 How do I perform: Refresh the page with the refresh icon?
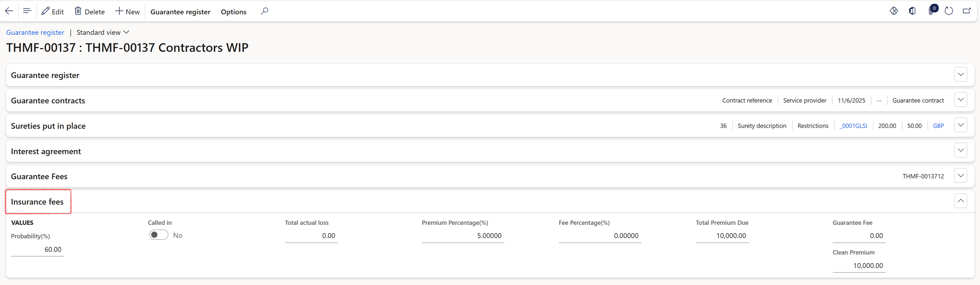[949, 11]
